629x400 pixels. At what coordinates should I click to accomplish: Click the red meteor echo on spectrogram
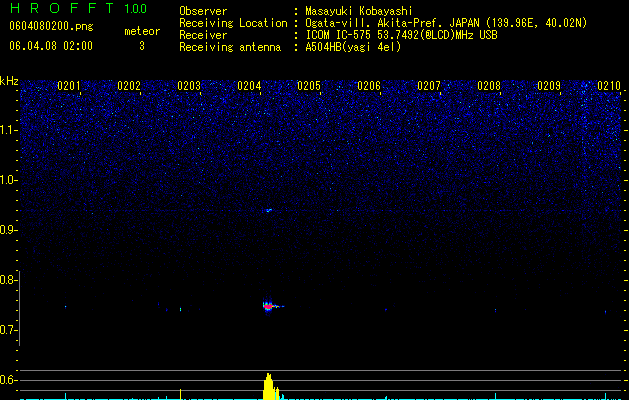tap(268, 307)
